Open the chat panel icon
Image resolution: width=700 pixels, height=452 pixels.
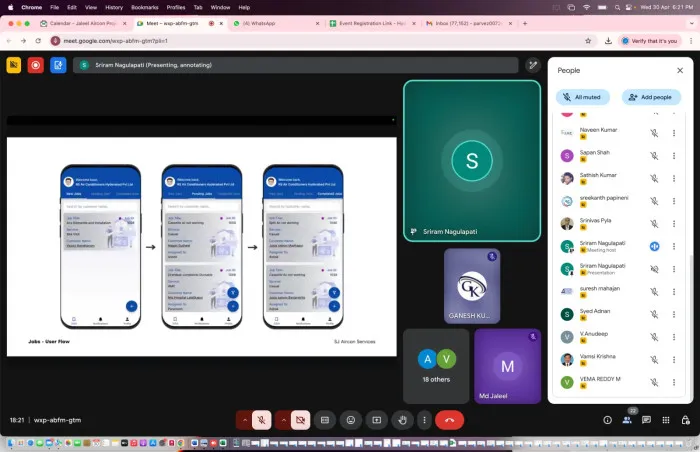(647, 420)
